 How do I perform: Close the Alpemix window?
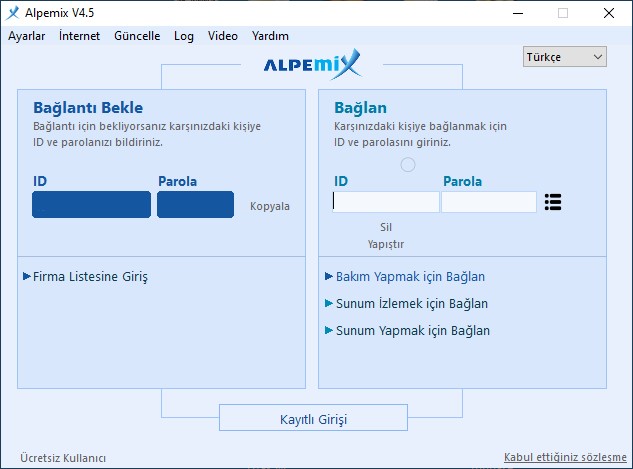click(x=609, y=13)
